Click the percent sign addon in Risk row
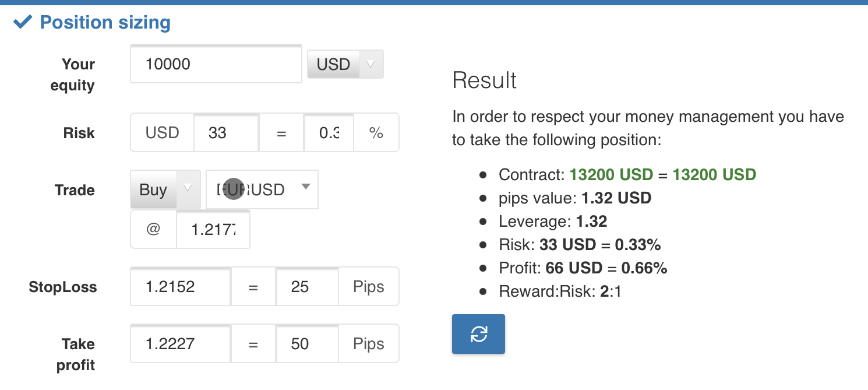Image resolution: width=868 pixels, height=390 pixels. (x=376, y=133)
